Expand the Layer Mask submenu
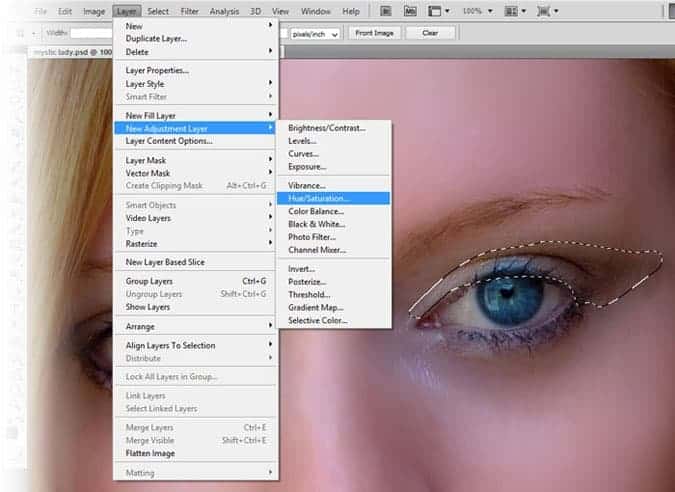 click(195, 160)
